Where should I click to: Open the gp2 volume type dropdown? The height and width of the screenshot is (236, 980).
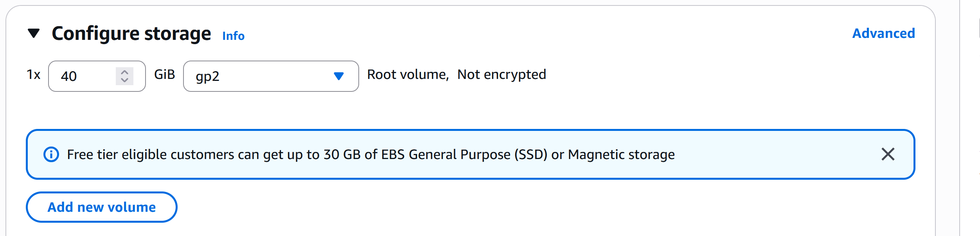click(x=271, y=76)
